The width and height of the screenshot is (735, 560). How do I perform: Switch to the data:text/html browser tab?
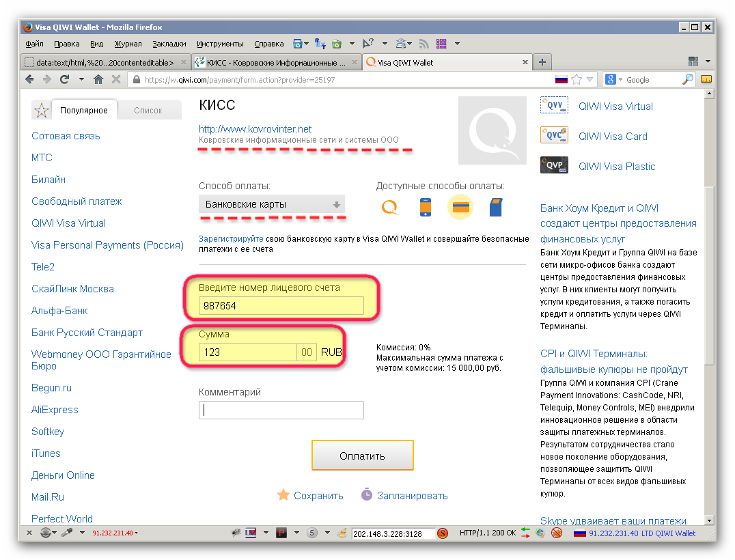(105, 62)
